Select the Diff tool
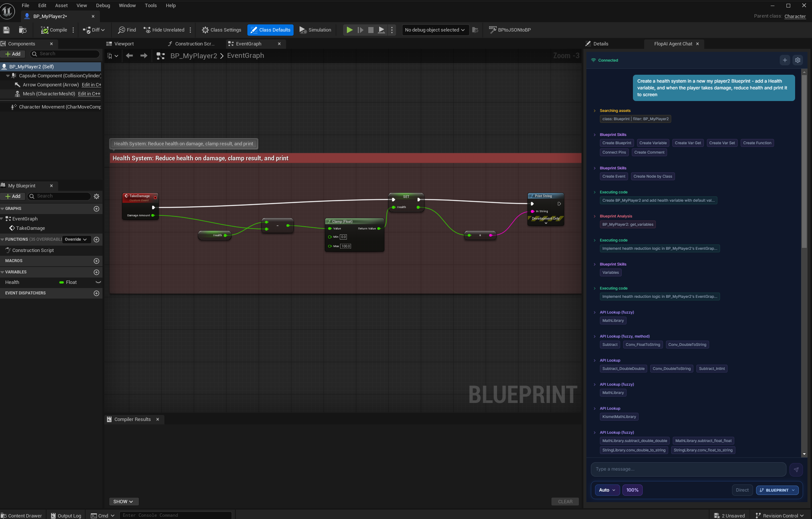 (93, 30)
